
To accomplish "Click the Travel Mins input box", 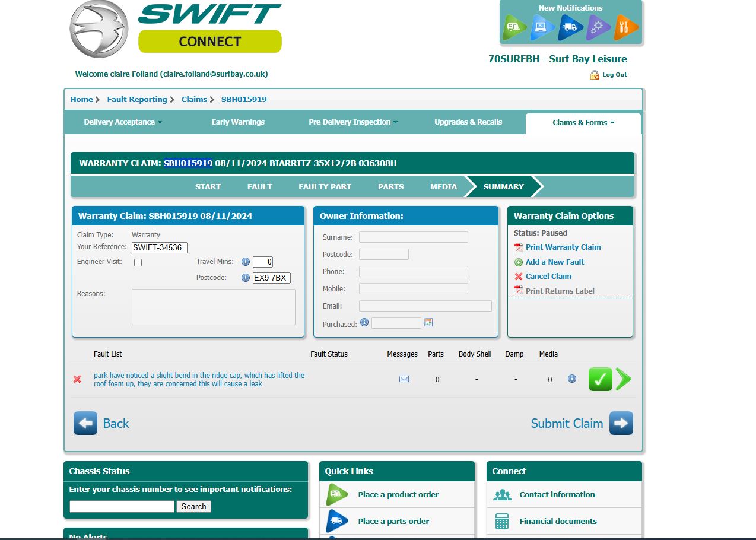I will pos(263,262).
